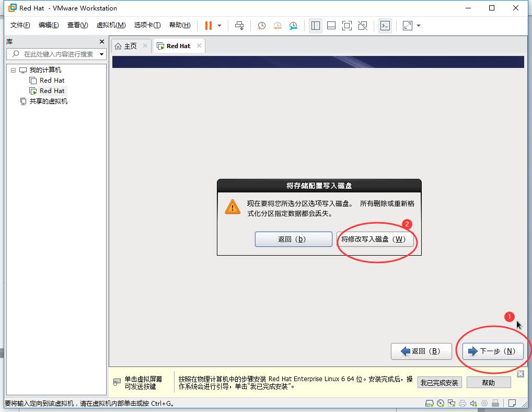
Task: Open the 帮助(H) menu
Action: (x=180, y=25)
